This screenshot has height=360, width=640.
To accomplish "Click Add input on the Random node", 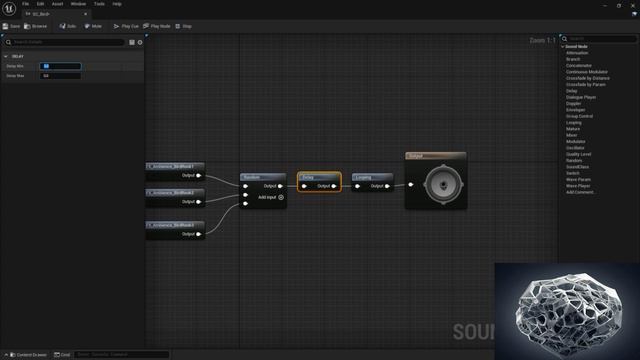I will (x=271, y=197).
